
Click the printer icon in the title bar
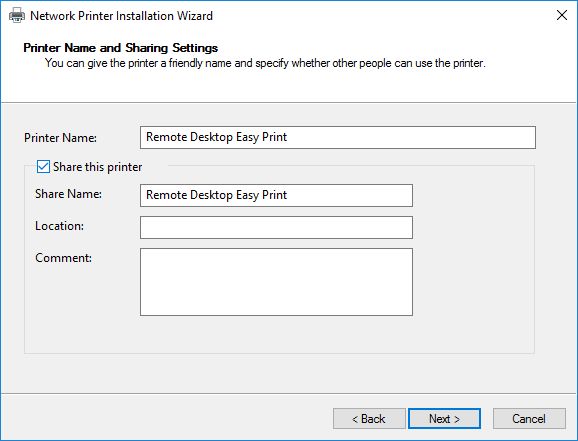17,16
